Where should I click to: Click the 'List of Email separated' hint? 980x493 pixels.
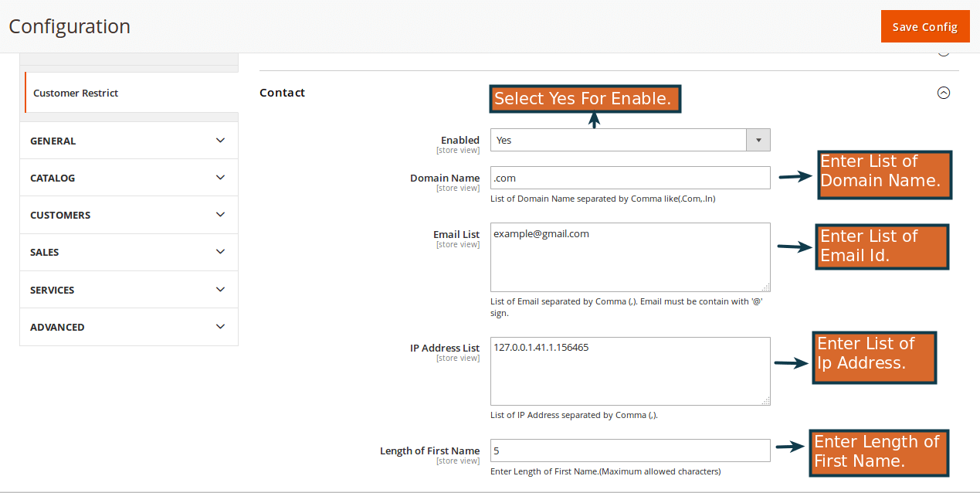[627, 308]
